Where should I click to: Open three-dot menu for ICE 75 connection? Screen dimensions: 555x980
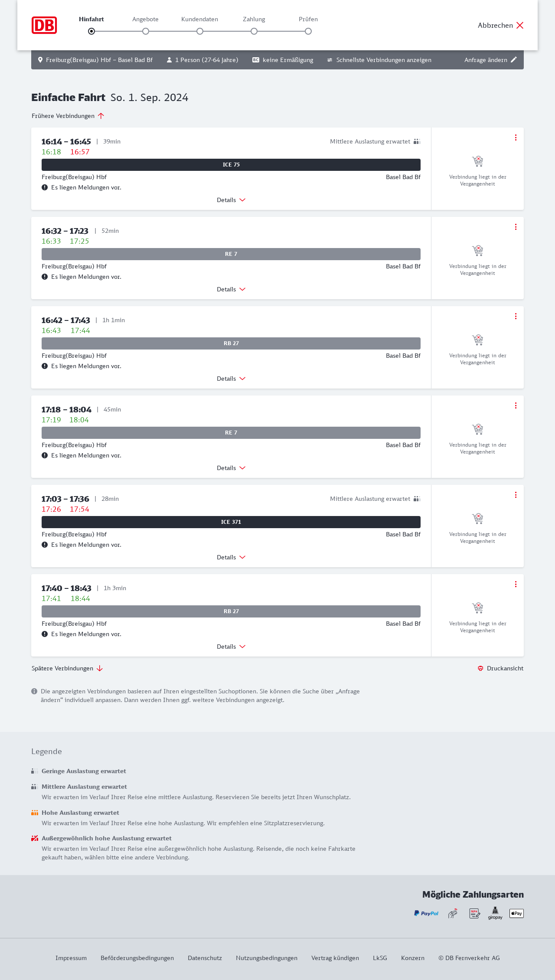coord(516,137)
